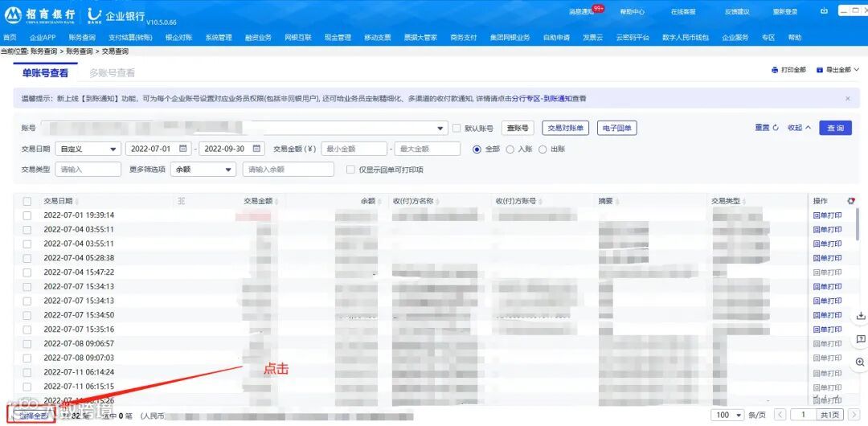The width and height of the screenshot is (868, 426).
Task: Open the 发票云 menu
Action: [x=592, y=38]
